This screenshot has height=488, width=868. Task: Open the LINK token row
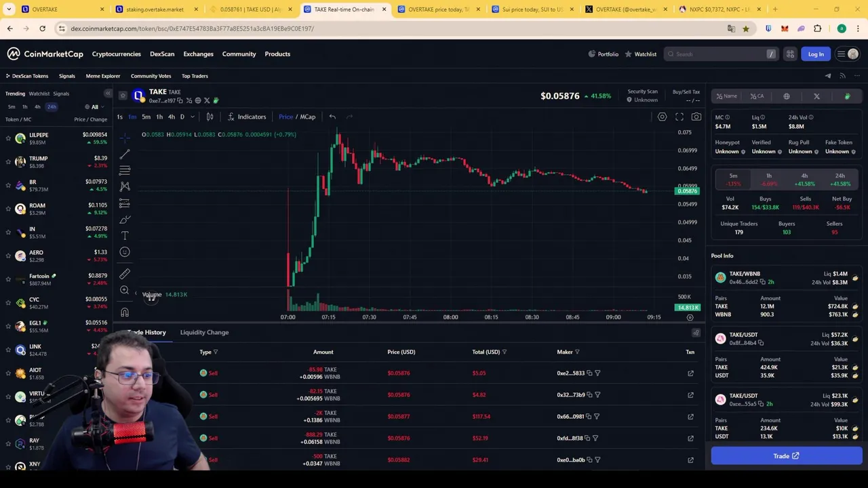coord(57,350)
